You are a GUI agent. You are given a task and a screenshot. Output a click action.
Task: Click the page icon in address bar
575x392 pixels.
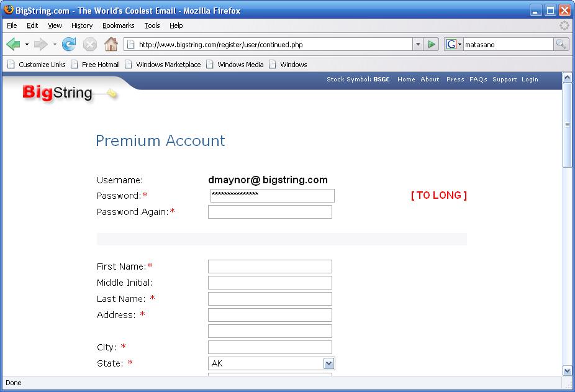tap(130, 44)
